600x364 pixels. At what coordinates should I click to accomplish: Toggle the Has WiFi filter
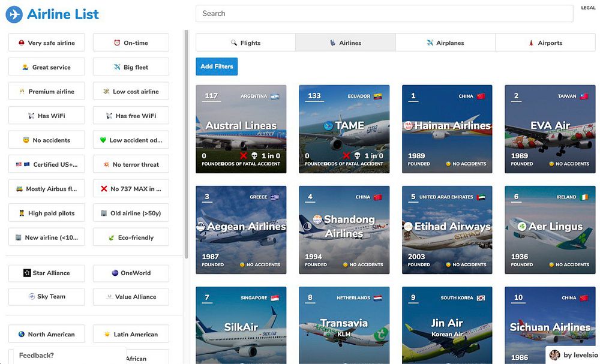(47, 116)
